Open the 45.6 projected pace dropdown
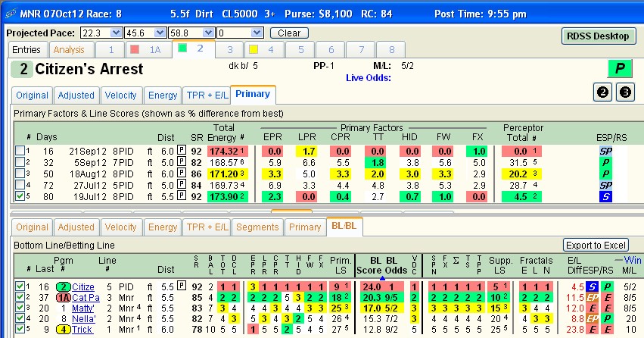Viewport: 644px width, 338px height. coord(160,33)
